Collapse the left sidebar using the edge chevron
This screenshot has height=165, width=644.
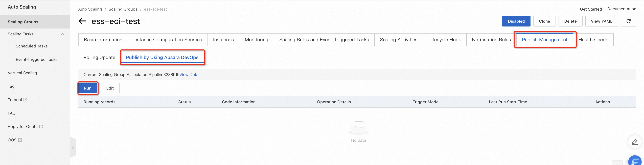pyautogui.click(x=73, y=147)
